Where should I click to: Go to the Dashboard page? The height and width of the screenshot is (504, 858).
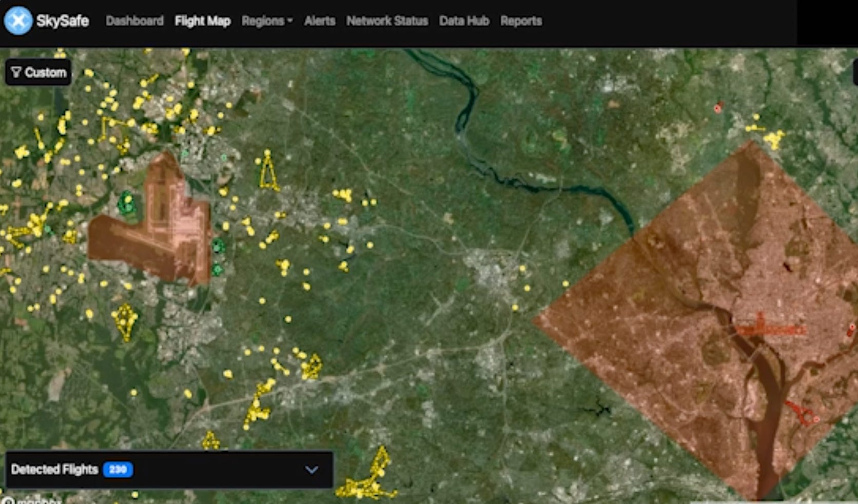(134, 21)
